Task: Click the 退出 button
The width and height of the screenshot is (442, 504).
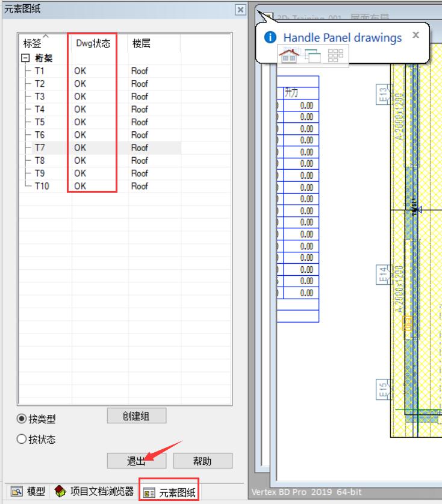Action: [137, 461]
